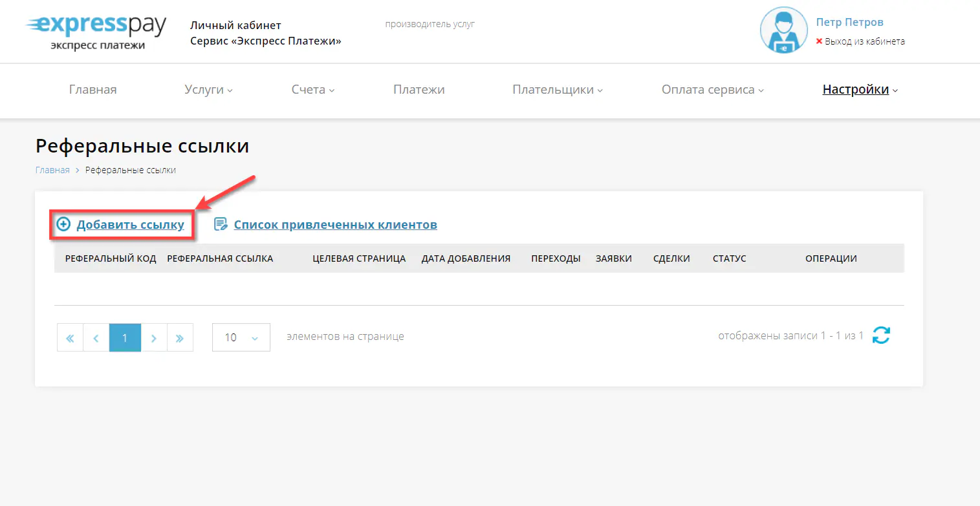Open the Оплата сервиса menu
This screenshot has height=506, width=980.
click(x=712, y=90)
